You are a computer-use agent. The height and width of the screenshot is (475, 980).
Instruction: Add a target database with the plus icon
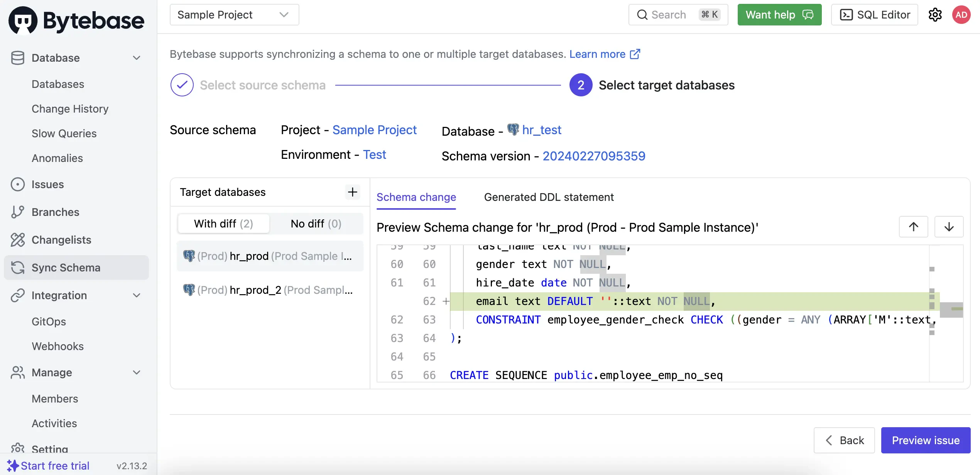pyautogui.click(x=352, y=192)
